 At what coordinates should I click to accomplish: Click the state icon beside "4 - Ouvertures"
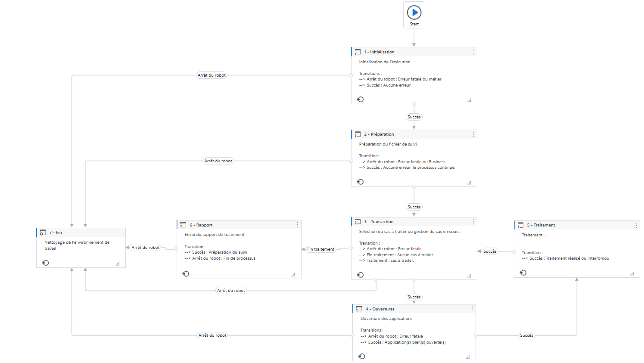pyautogui.click(x=359, y=309)
